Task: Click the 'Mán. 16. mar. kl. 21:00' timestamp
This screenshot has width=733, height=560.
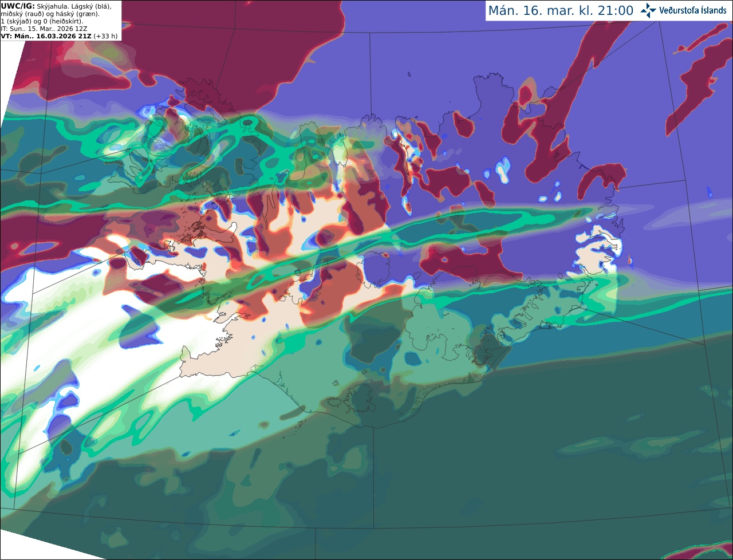Action: tap(561, 10)
